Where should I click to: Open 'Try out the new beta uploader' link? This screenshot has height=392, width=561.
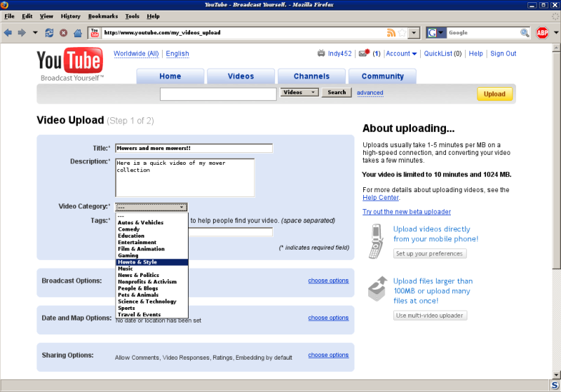pos(407,212)
